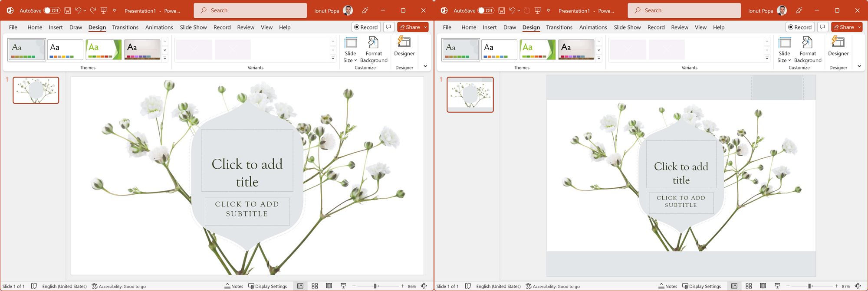Start Slide Show from left status bar icon
The height and width of the screenshot is (291, 868).
[x=343, y=286]
